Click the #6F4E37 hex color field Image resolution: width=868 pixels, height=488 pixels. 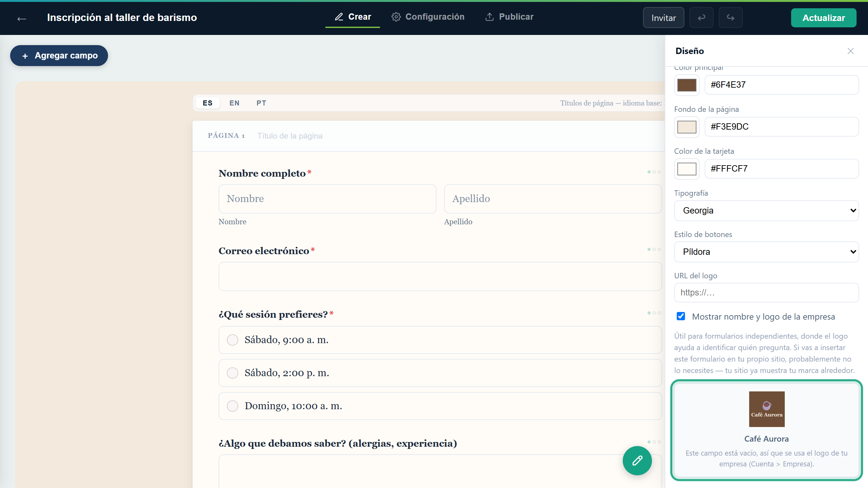click(x=781, y=85)
